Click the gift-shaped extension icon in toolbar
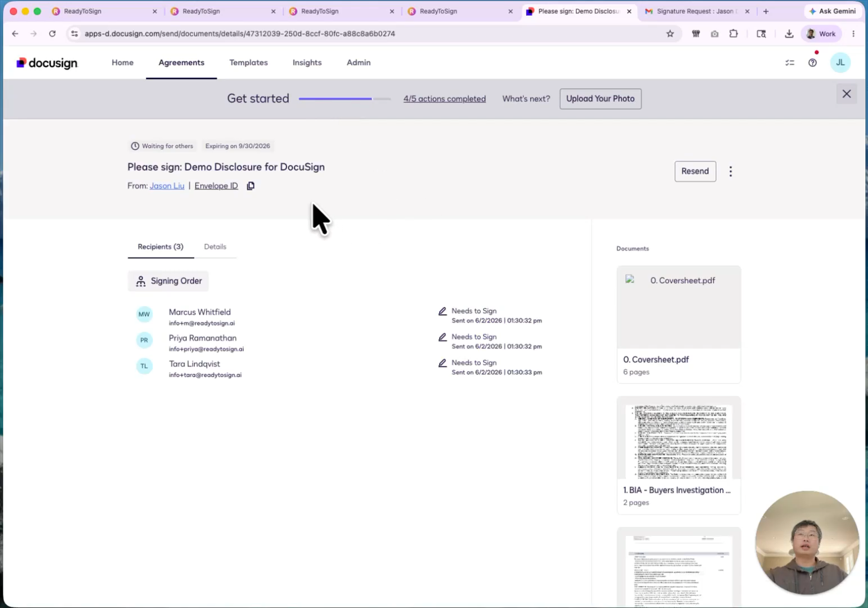The width and height of the screenshot is (868, 608). [x=696, y=34]
